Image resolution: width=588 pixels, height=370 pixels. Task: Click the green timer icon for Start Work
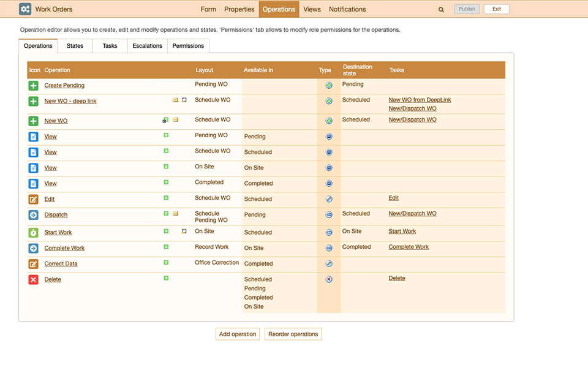33,233
